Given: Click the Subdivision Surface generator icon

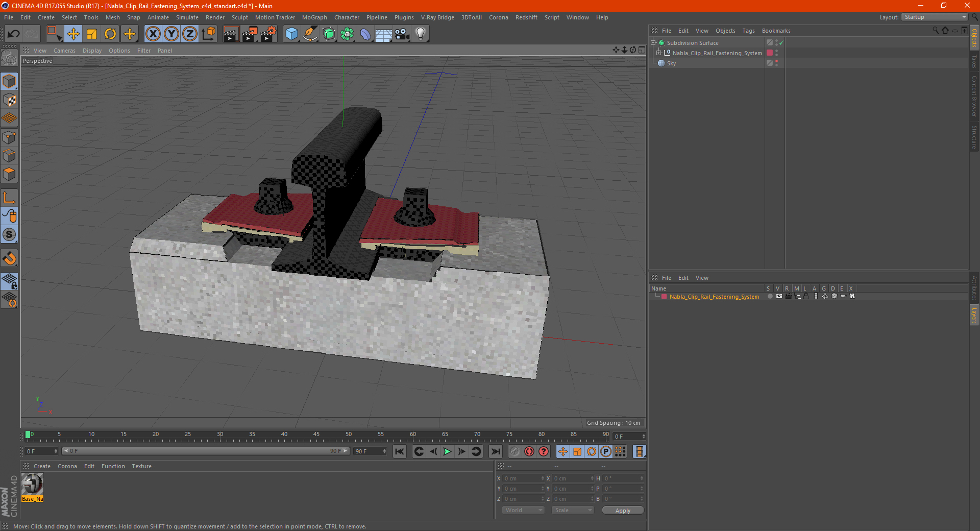Looking at the screenshot, I should click(329, 34).
